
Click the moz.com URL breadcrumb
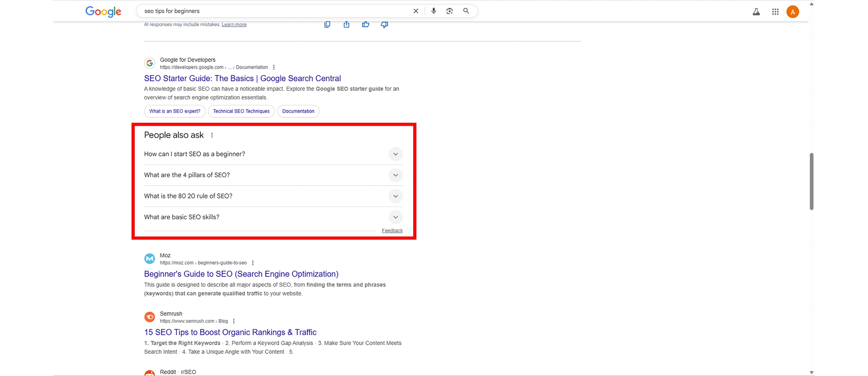[x=203, y=263]
